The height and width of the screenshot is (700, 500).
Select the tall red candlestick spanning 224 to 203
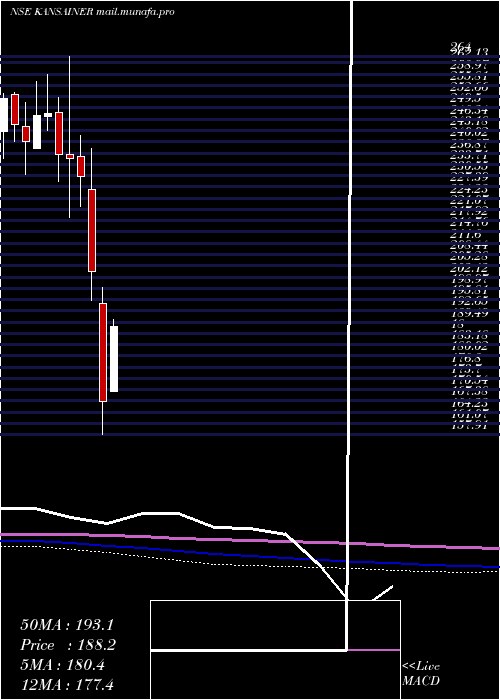pyautogui.click(x=92, y=230)
